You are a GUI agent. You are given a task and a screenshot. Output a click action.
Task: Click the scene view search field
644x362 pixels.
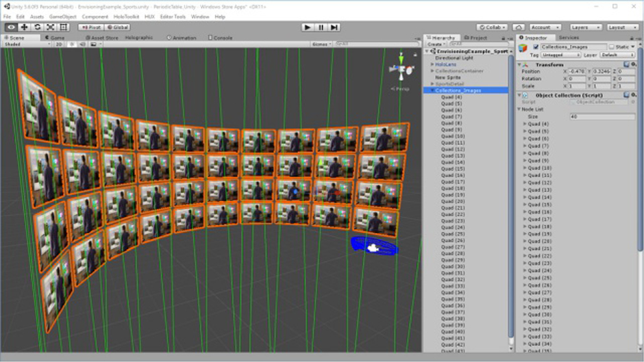(x=377, y=44)
